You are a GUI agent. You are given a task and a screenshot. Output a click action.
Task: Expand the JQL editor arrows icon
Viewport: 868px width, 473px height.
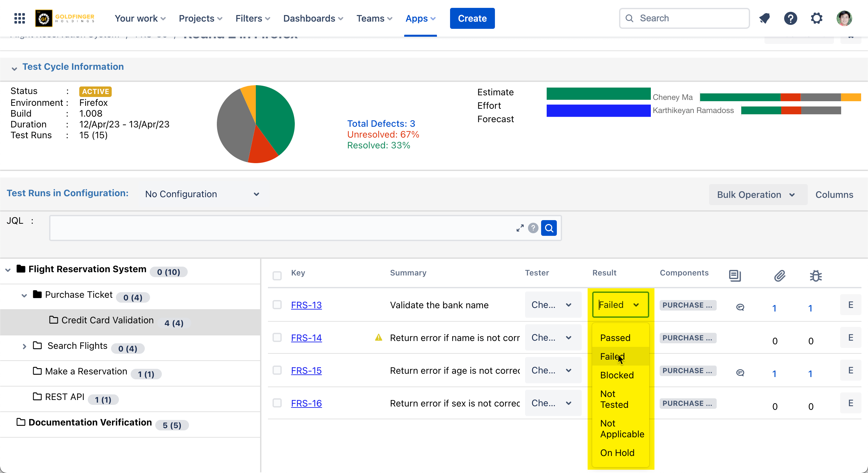(x=519, y=228)
